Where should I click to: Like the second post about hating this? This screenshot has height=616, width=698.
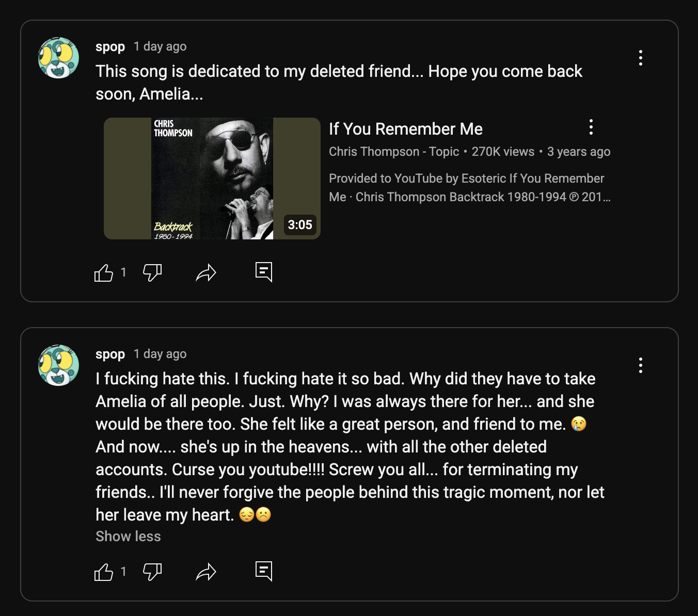coord(104,572)
